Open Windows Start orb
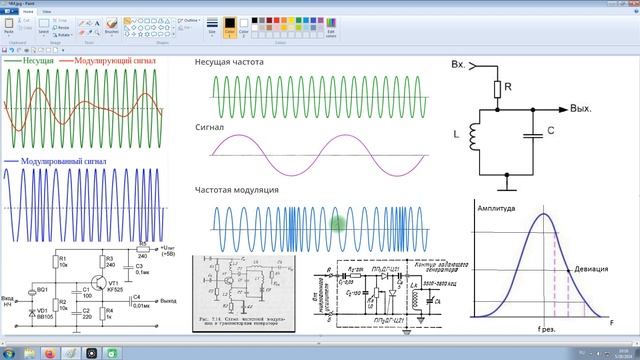The width and height of the screenshot is (640, 360). pos(8,353)
